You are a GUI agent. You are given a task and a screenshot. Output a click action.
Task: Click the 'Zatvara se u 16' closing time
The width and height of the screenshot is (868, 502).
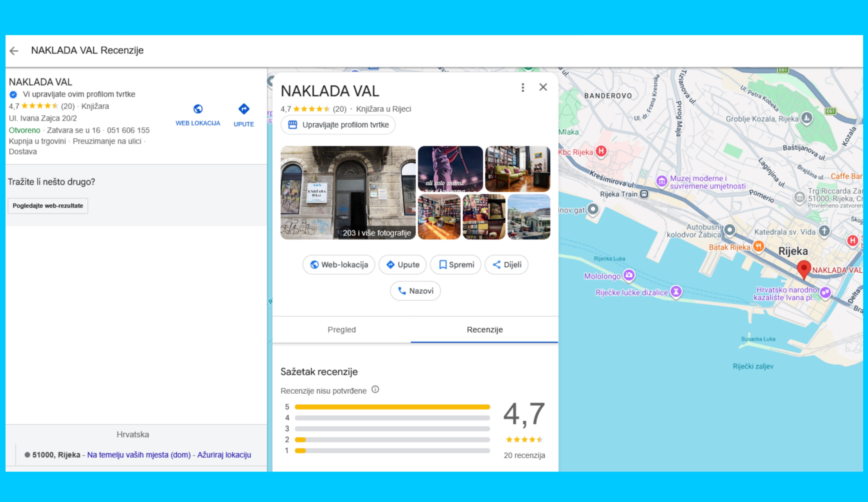point(73,130)
